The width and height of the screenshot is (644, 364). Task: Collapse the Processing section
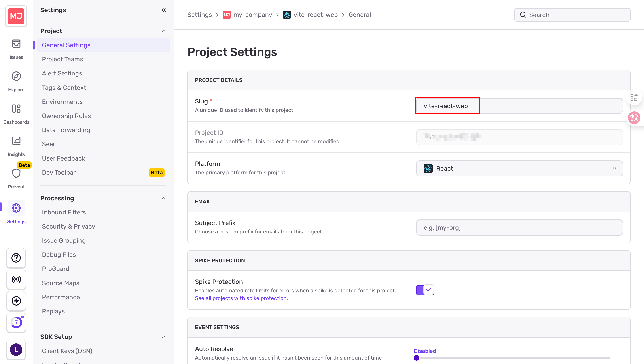(164, 198)
